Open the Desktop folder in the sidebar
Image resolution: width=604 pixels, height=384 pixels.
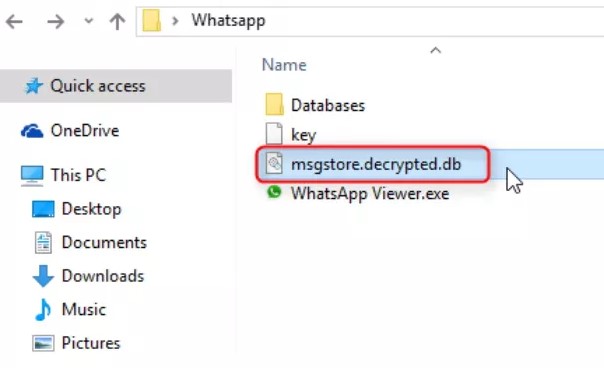[91, 209]
